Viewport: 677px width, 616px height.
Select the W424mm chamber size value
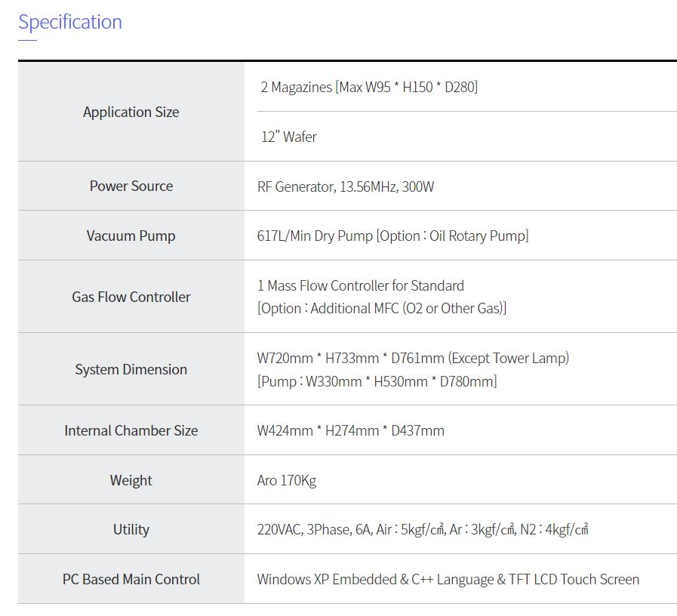click(350, 430)
